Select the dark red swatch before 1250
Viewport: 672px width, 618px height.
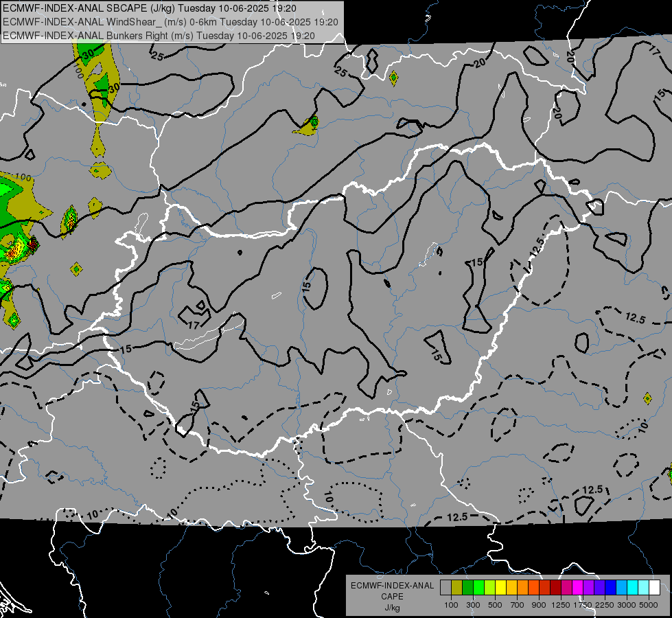point(555,588)
